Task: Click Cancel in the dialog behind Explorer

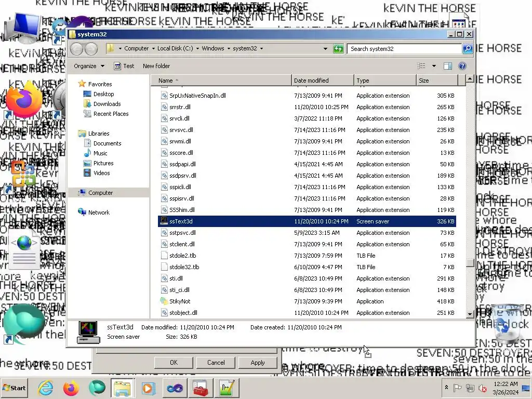Action: (x=216, y=362)
